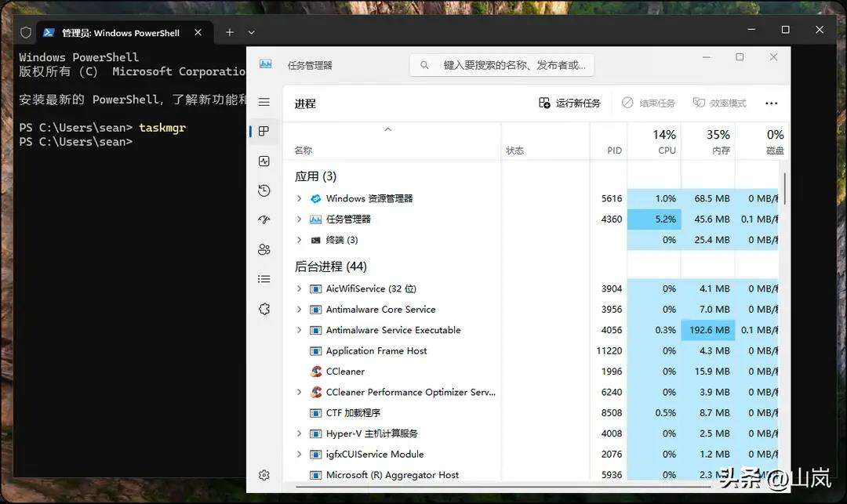Open the Startup apps sidebar icon

[x=264, y=220]
